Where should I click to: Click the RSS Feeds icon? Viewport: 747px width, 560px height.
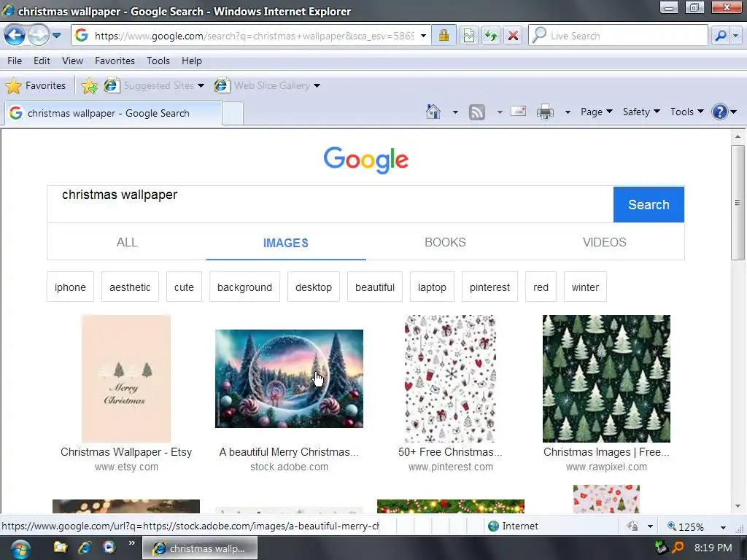point(477,112)
